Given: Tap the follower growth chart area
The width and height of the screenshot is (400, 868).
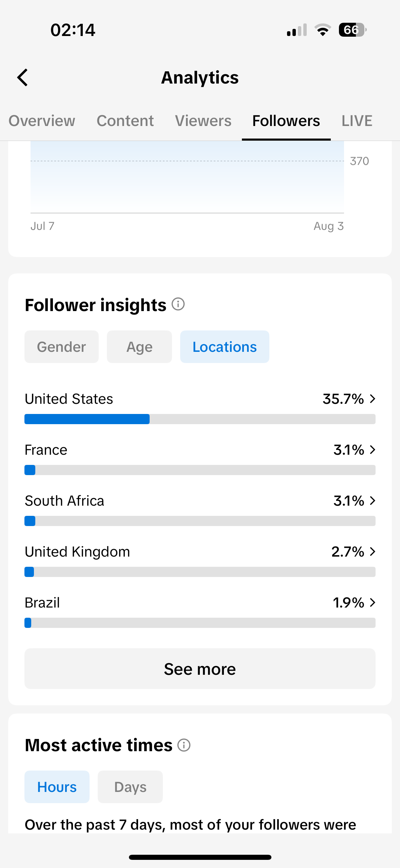Looking at the screenshot, I should [x=187, y=177].
